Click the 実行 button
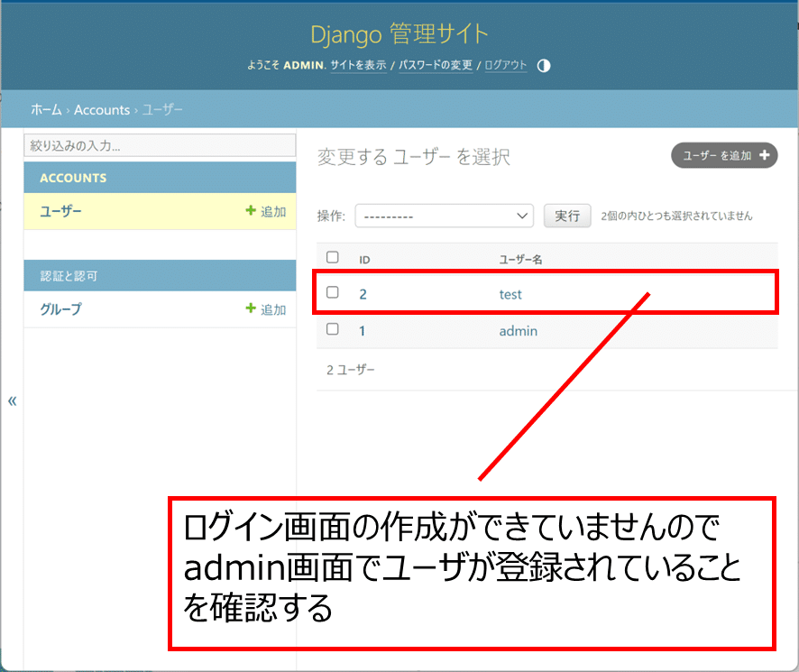 tap(567, 216)
